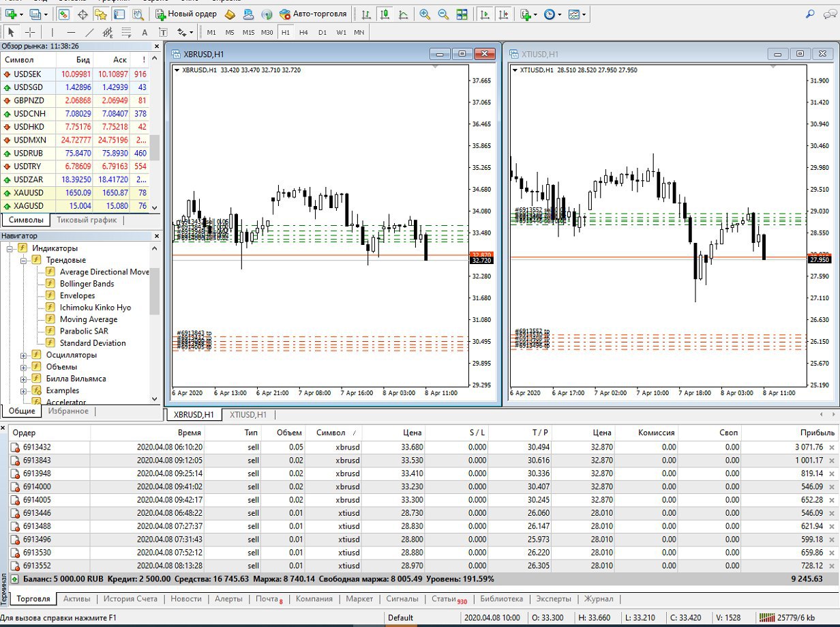
Task: Select the USDRUB row in Market Watch
Action: 74,154
